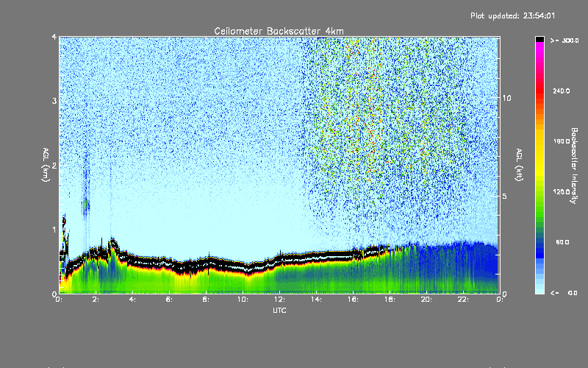Click the '<= 0.0' colorbar value
The width and height of the screenshot is (588, 368).
click(x=564, y=293)
